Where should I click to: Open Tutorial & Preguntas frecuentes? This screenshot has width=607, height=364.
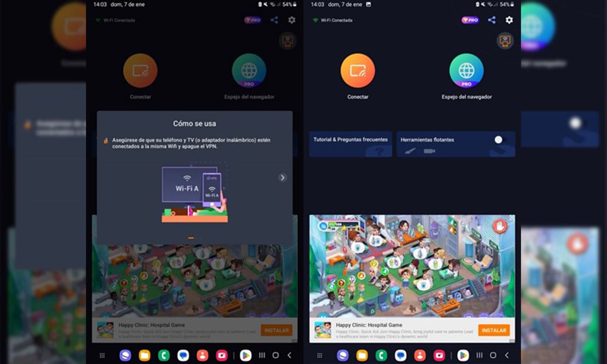tap(351, 144)
